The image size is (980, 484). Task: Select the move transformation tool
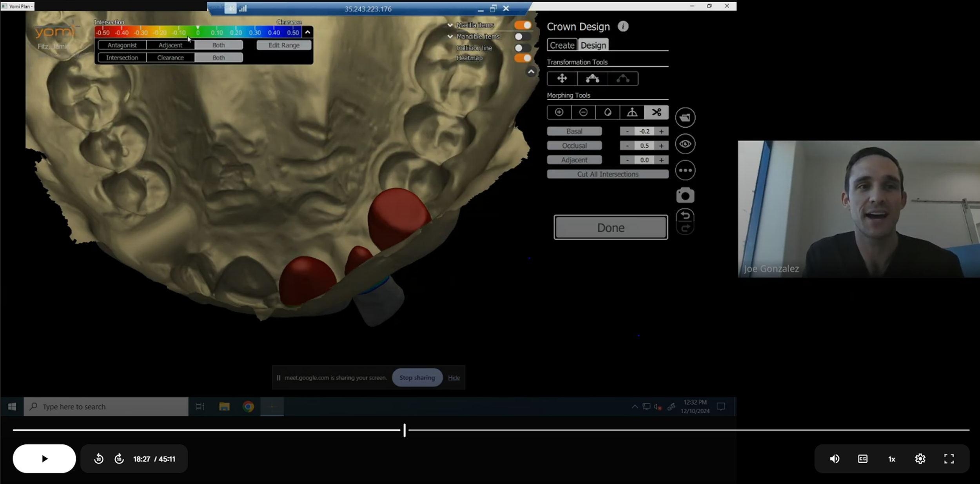tap(562, 78)
